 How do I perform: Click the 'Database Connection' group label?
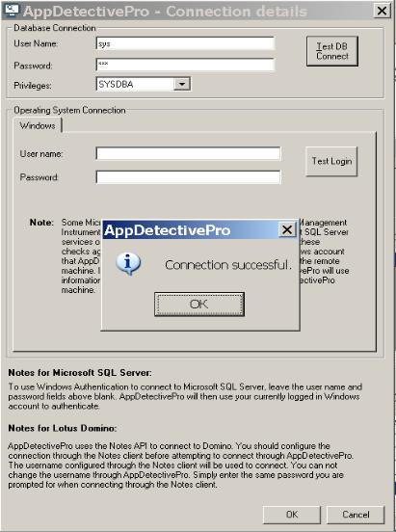click(55, 28)
